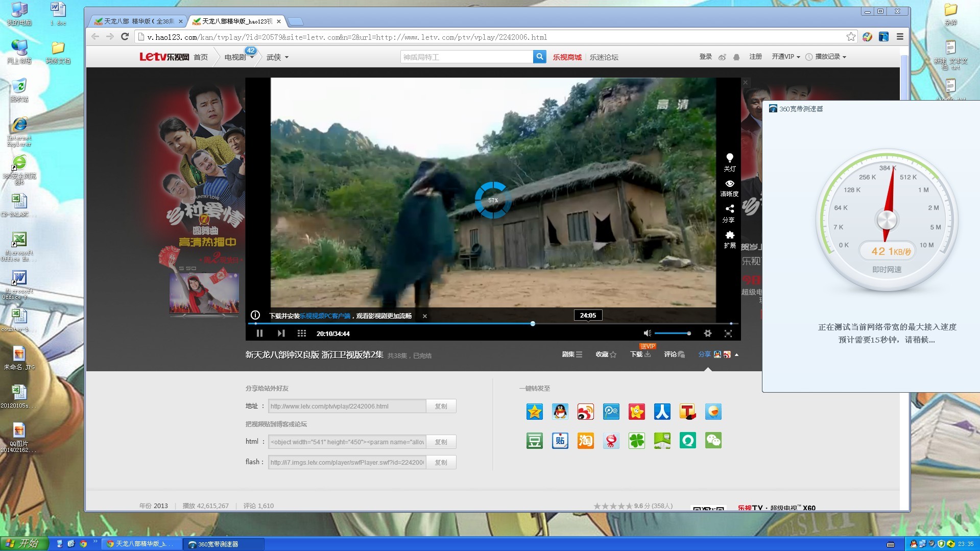Share to the teal Q bubble icon

[x=688, y=440]
